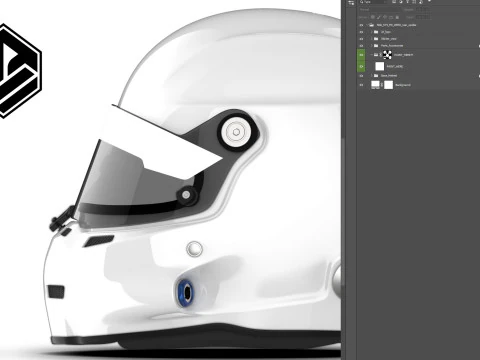Open the layer filter kind dropdown
Screen dimensions: 480x360
(x=372, y=2)
